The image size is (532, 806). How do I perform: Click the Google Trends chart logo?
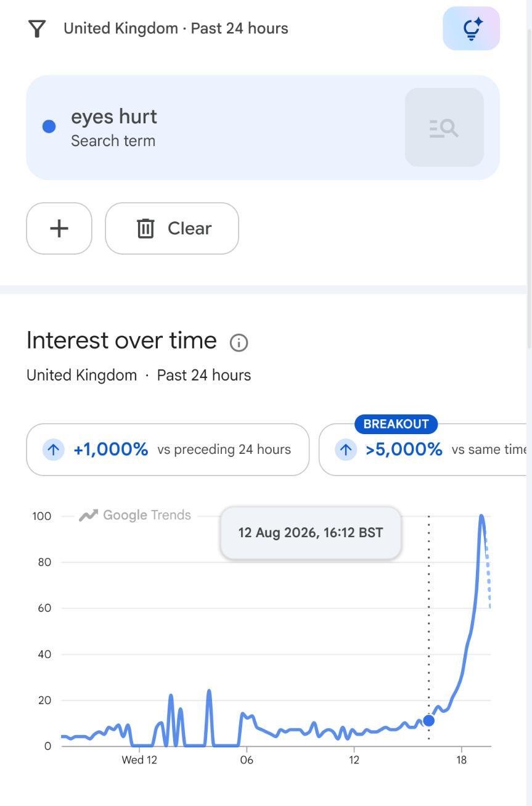(x=135, y=515)
